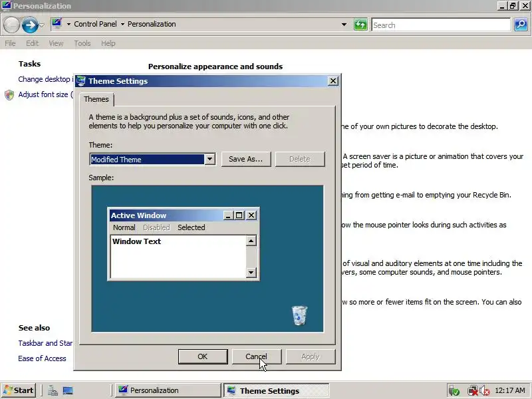The height and width of the screenshot is (399, 532).
Task: Open the Help menu
Action: pos(108,43)
